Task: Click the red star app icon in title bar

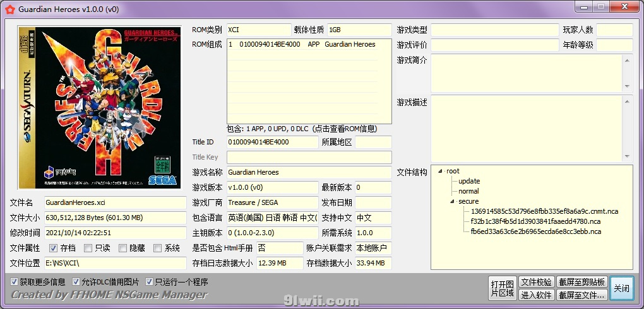Action: pyautogui.click(x=11, y=9)
